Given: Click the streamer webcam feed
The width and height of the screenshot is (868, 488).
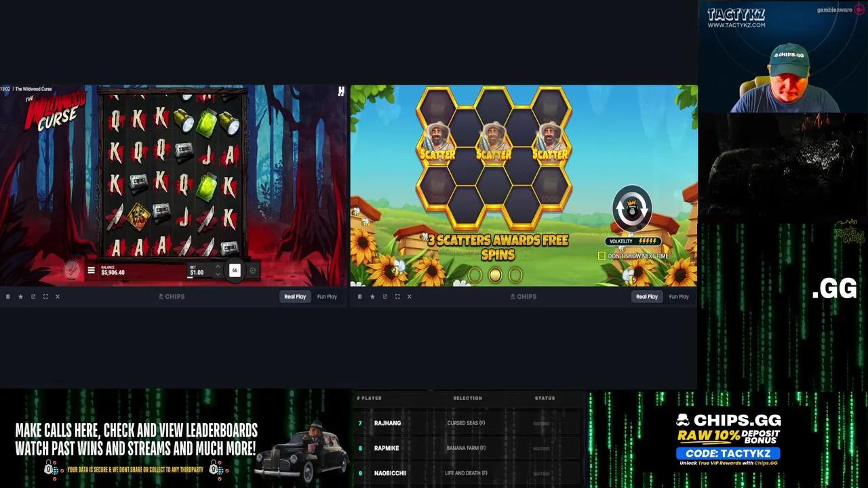Looking at the screenshot, I should click(783, 56).
